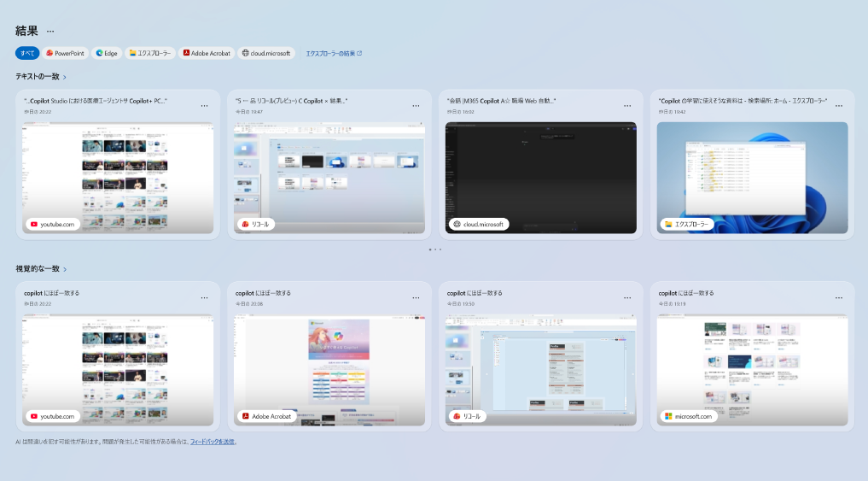Open options menu on cloud.microsoft text match card
Image resolution: width=868 pixels, height=481 pixels.
627,106
